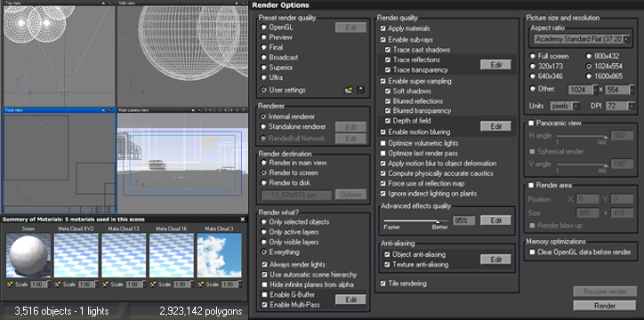Click the Render button

pos(605,306)
